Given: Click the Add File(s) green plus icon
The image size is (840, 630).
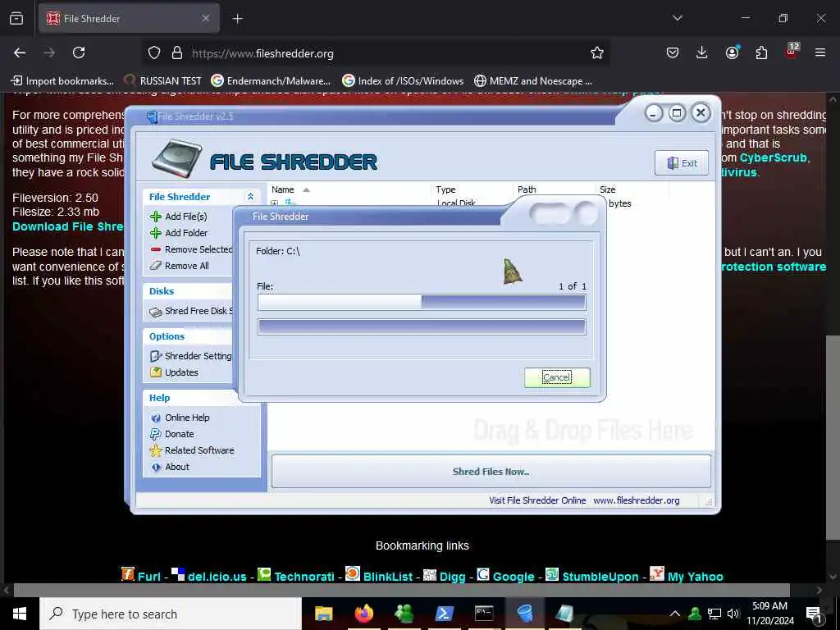Looking at the screenshot, I should coord(155,217).
